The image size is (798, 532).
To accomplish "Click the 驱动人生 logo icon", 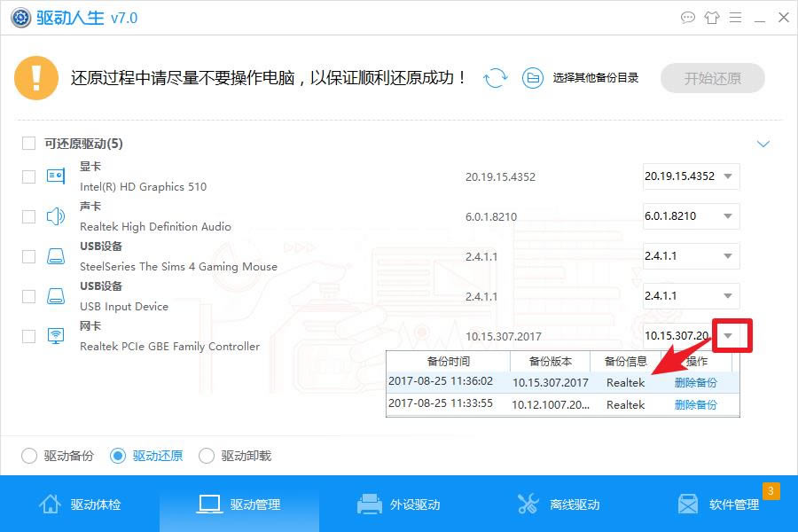I will [21, 18].
